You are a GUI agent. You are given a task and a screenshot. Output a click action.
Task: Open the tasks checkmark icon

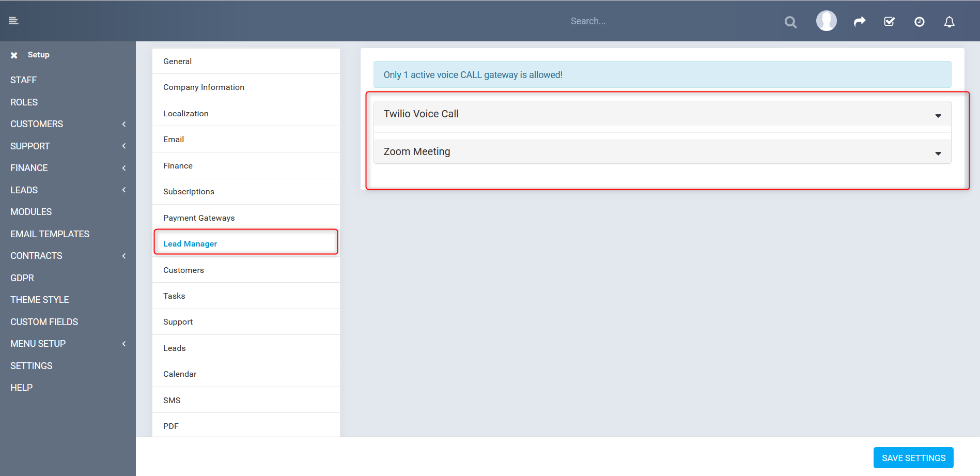[x=889, y=22]
